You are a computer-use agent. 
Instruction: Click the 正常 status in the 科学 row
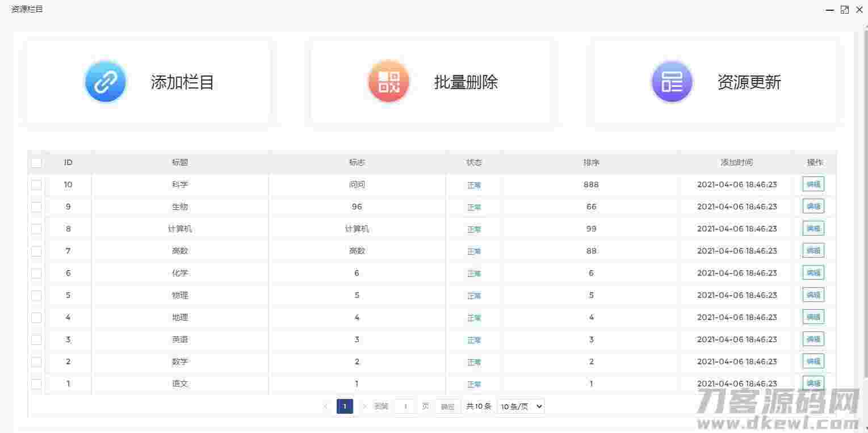[474, 185]
